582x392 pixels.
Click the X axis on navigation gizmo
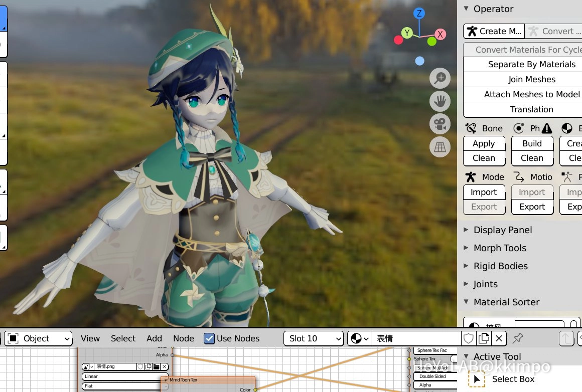click(x=440, y=35)
